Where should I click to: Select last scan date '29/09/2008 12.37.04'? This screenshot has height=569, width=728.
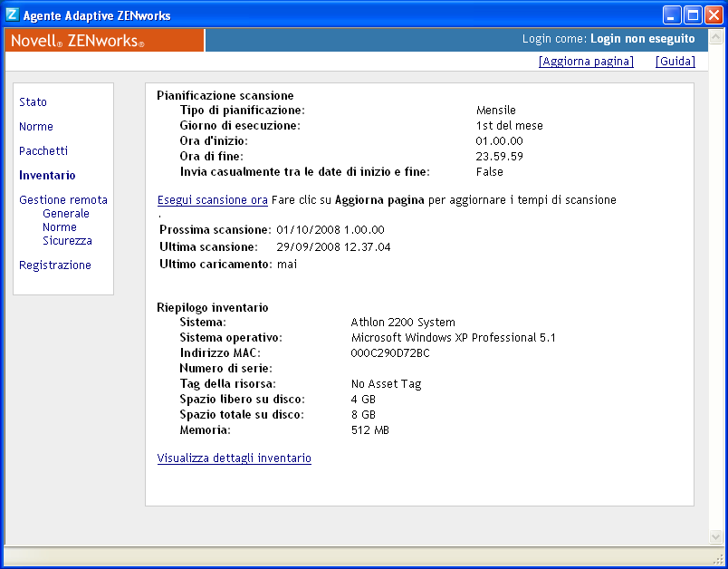tap(333, 247)
